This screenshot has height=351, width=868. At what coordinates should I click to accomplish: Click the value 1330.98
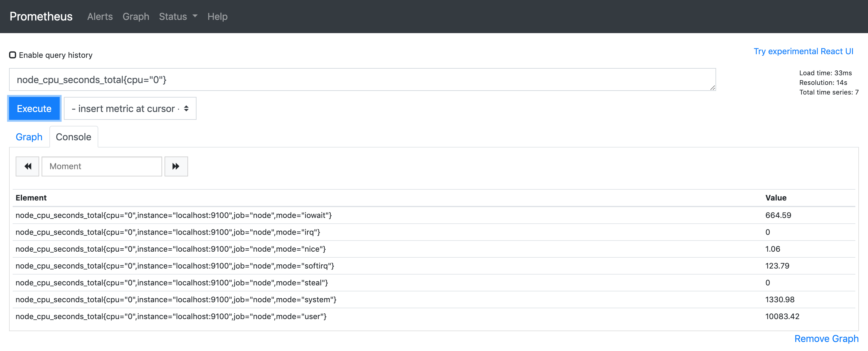(780, 300)
